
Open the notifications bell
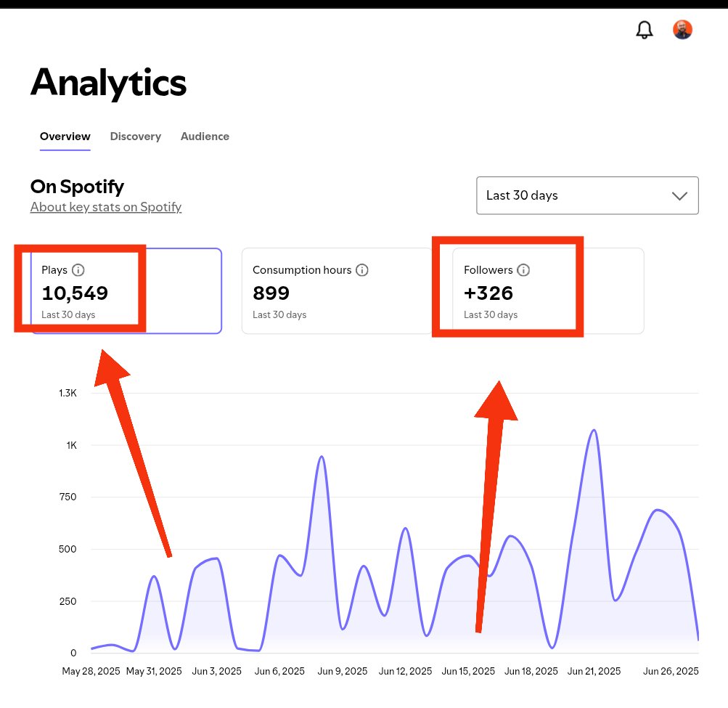[x=644, y=30]
